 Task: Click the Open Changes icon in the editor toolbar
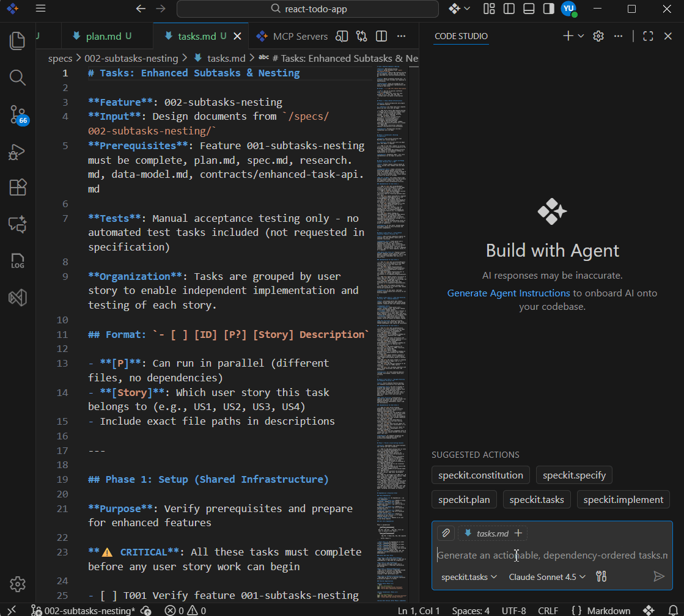tap(361, 36)
